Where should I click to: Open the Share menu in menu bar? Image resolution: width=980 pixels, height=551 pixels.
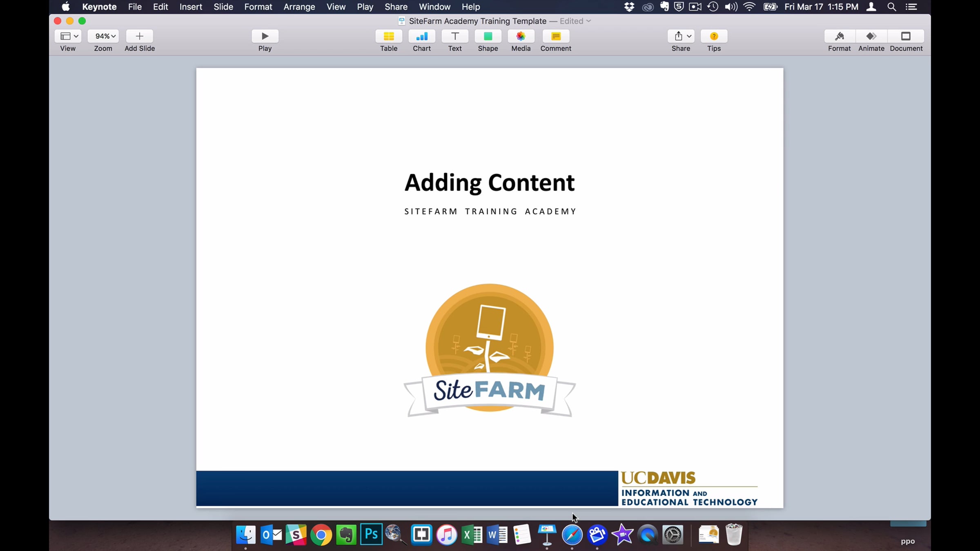pyautogui.click(x=396, y=7)
